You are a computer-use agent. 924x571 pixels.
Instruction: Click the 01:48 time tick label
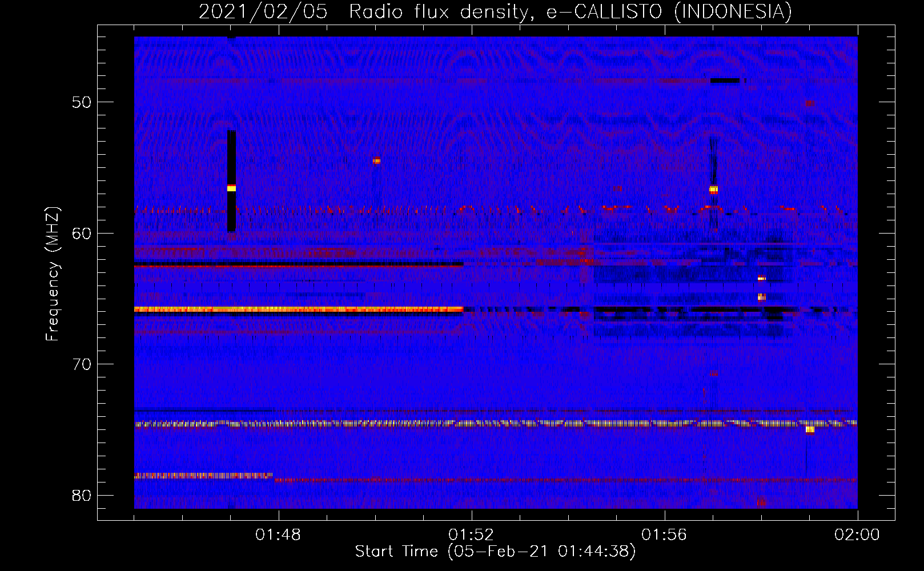(278, 535)
